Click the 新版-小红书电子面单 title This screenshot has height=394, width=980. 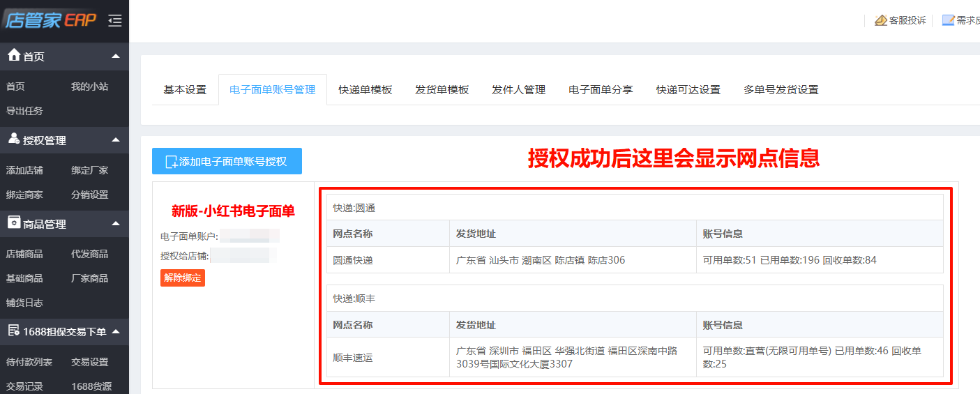pyautogui.click(x=234, y=211)
